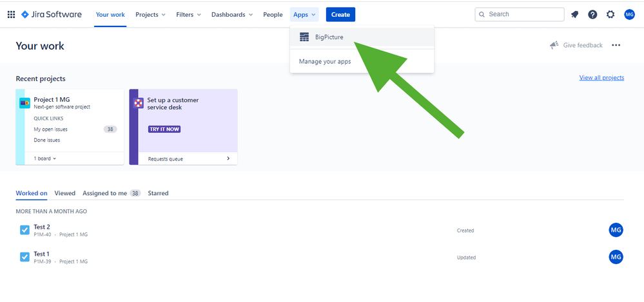Open the help question mark icon
Image resolution: width=644 pixels, height=302 pixels.
tap(592, 14)
